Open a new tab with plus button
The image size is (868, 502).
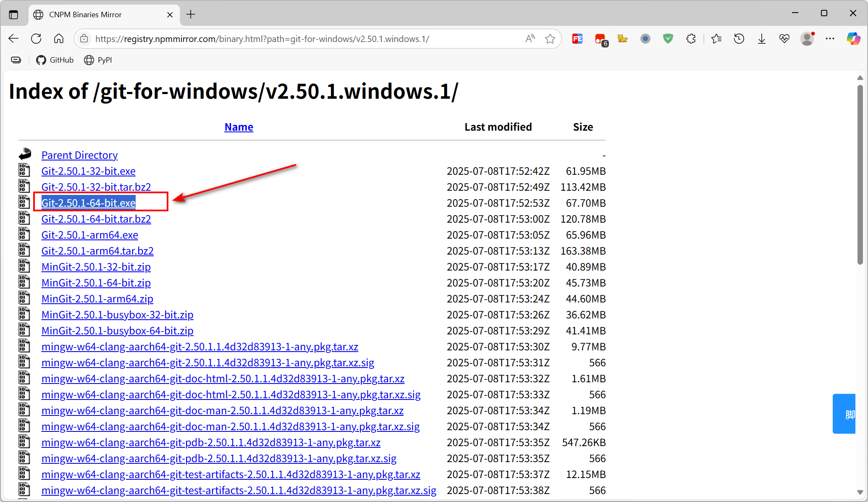point(191,15)
